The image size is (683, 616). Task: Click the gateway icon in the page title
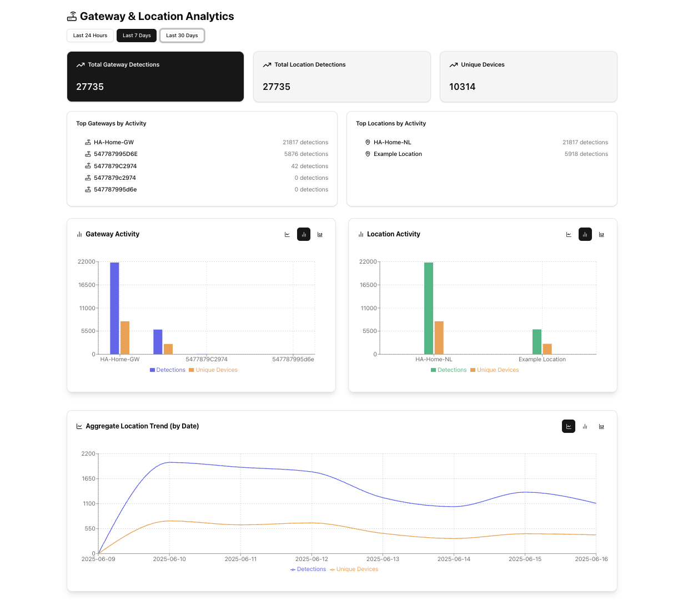pyautogui.click(x=73, y=16)
